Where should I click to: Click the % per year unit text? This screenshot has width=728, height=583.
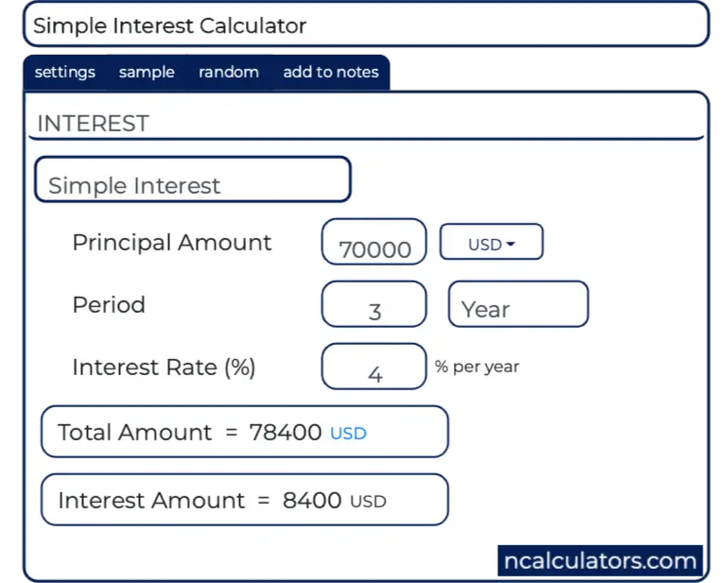[477, 367]
